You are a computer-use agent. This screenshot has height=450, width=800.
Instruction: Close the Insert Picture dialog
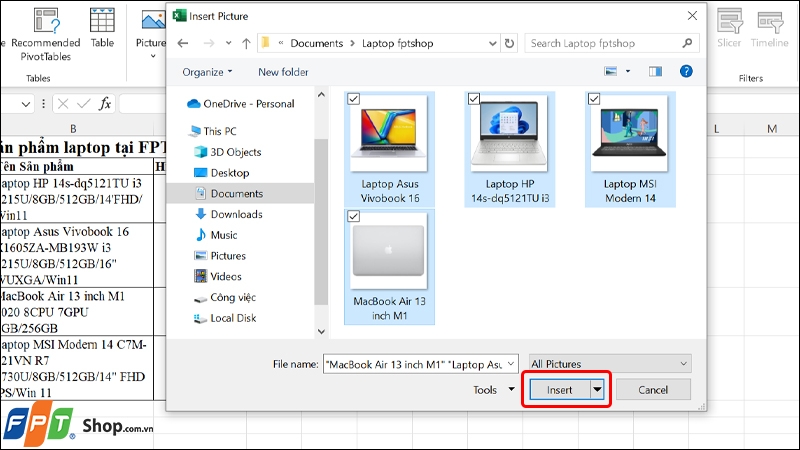692,16
